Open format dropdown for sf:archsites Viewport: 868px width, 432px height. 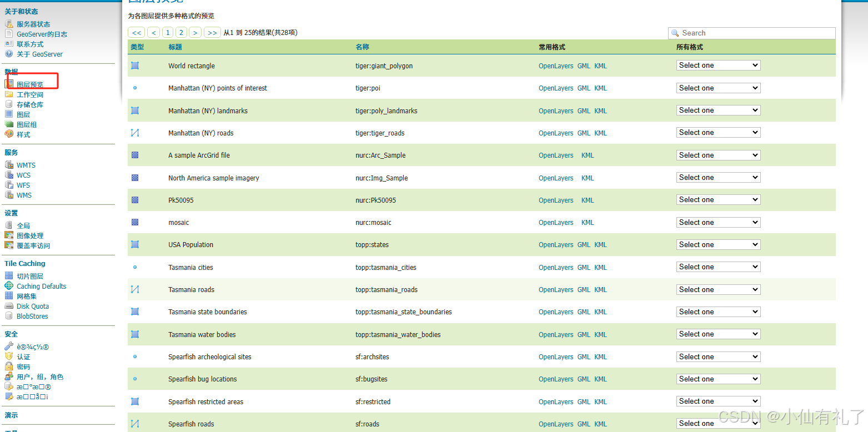click(718, 356)
